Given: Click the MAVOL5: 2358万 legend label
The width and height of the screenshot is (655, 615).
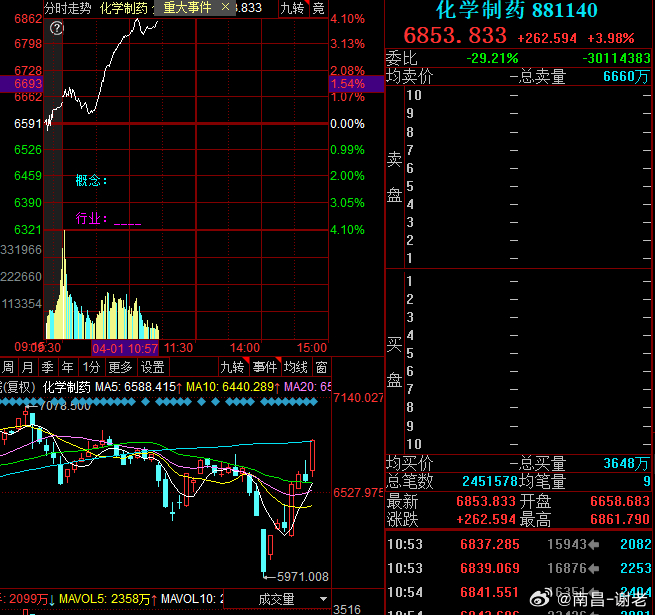Looking at the screenshot, I should coord(108,599).
